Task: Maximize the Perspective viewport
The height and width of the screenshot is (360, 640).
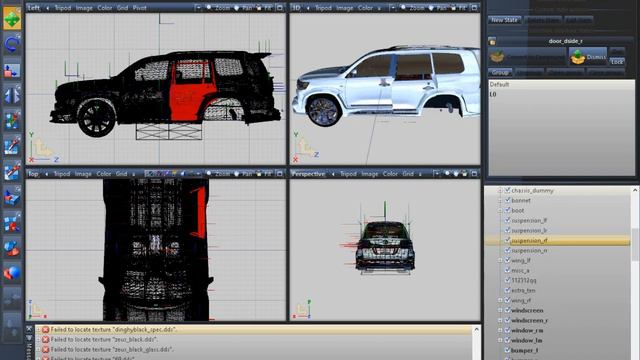Action: tap(474, 174)
